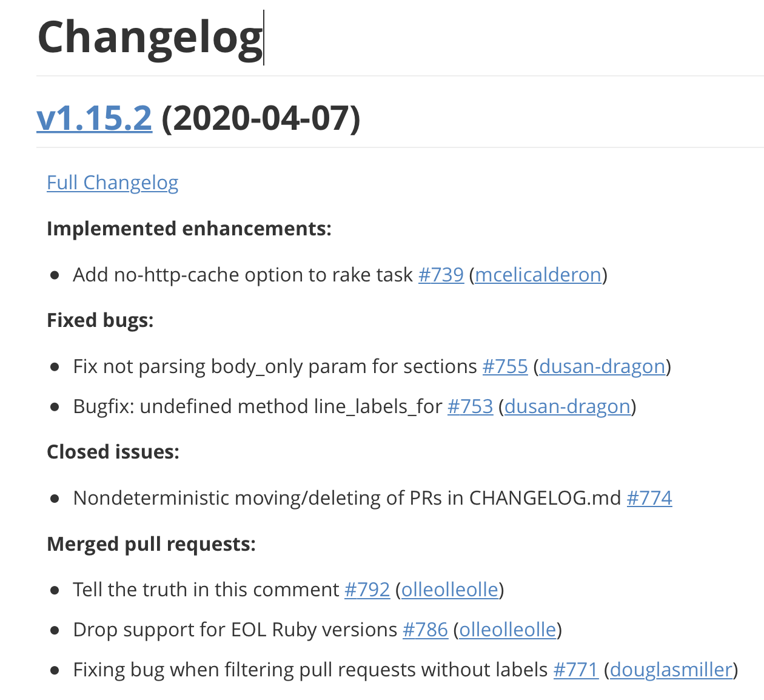764x700 pixels.
Task: Open pull request #739 link
Action: pos(441,275)
